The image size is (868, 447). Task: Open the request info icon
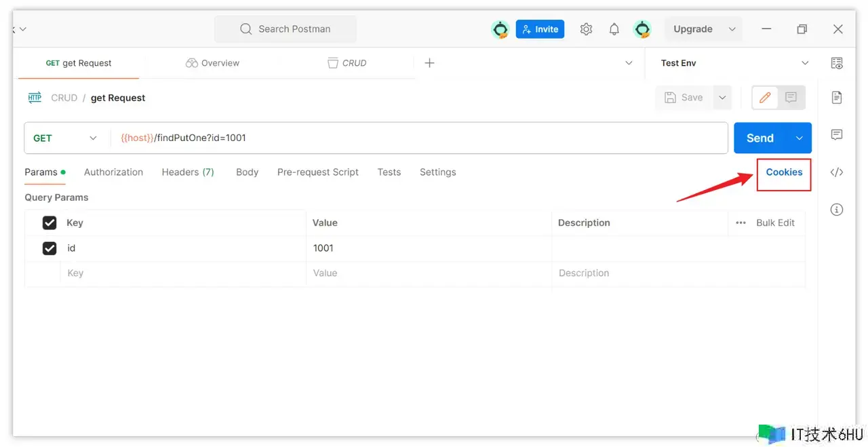coord(837,210)
